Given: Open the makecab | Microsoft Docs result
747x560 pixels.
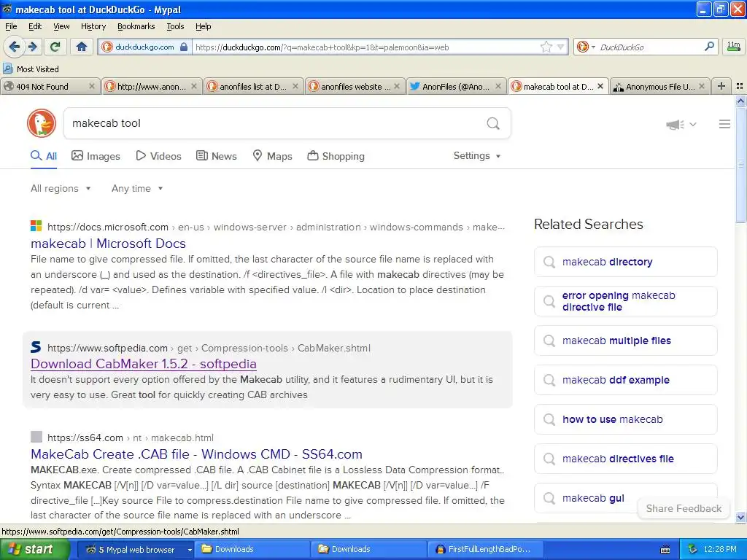Looking at the screenshot, I should pos(108,244).
